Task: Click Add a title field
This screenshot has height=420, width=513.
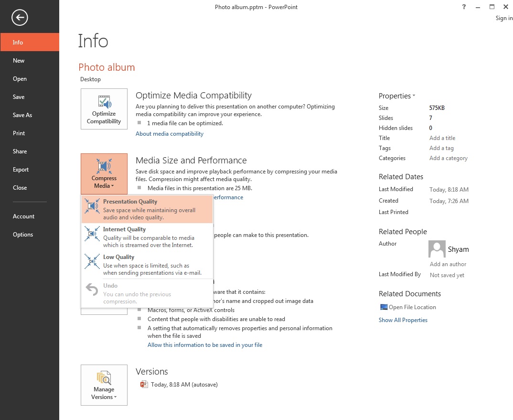Action: pyautogui.click(x=442, y=138)
